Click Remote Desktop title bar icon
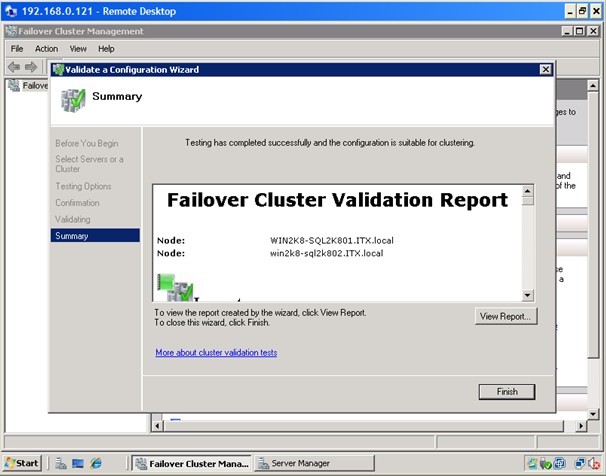Screen dimensions: 606x476 point(11,11)
